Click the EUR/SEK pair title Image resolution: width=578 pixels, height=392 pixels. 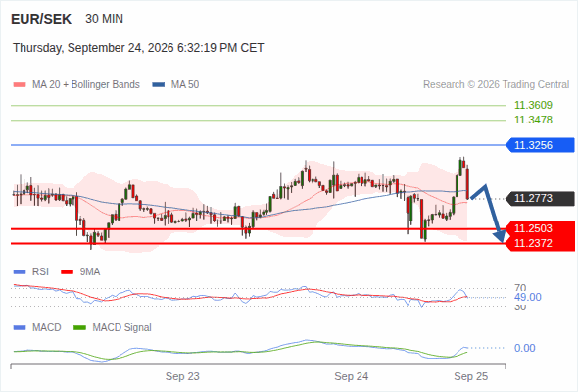point(41,19)
